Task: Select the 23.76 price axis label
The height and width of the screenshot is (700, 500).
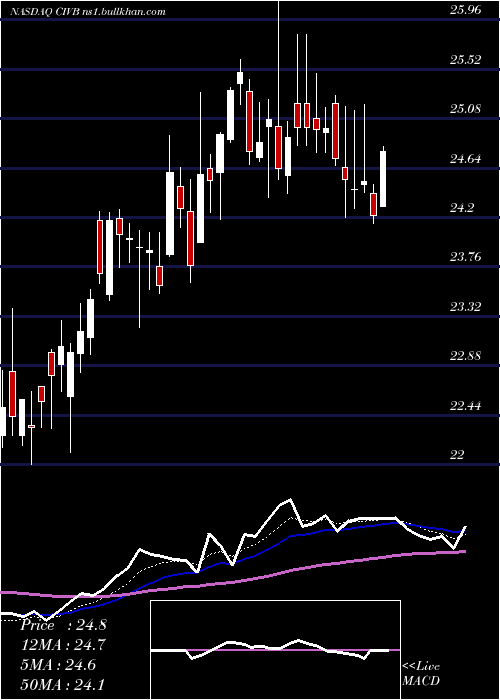Action: pos(465,257)
